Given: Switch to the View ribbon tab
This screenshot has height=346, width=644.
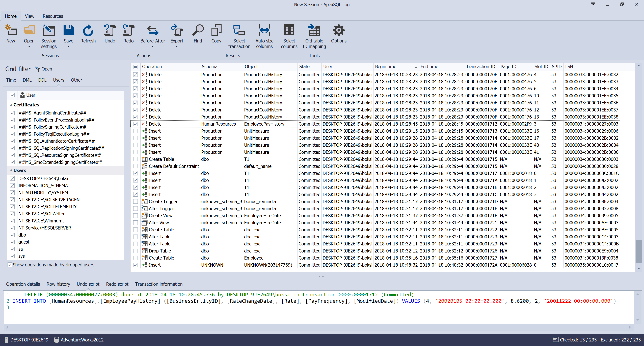Looking at the screenshot, I should tap(30, 16).
